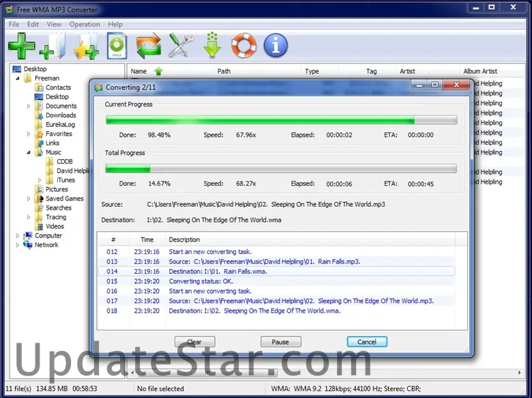Viewport: 532px width, 398px height.
Task: Click 'No file selected' status bar text
Action: click(x=160, y=389)
